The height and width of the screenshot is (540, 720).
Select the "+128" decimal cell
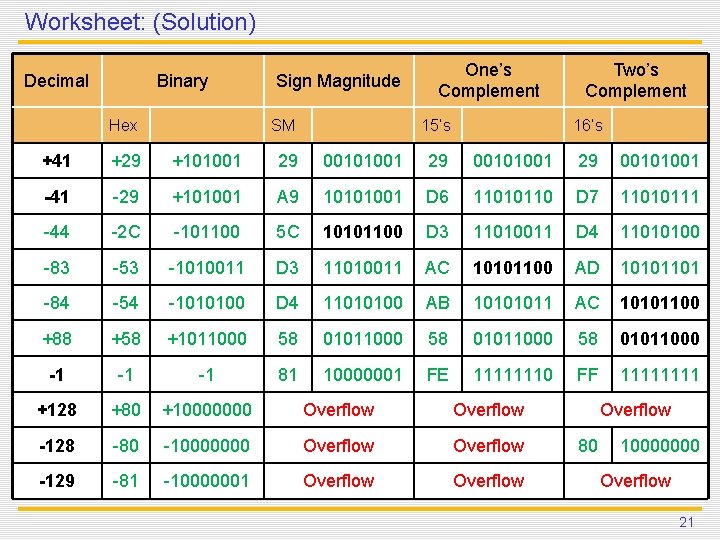coord(56,410)
